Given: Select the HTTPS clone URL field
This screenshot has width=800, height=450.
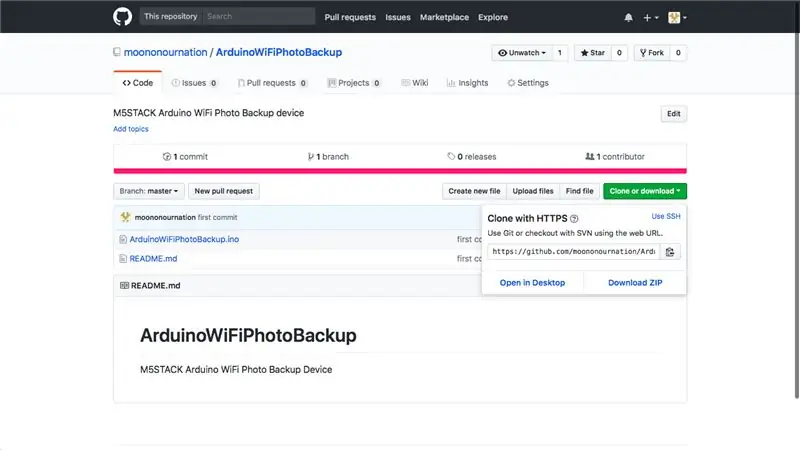Looking at the screenshot, I should point(573,252).
